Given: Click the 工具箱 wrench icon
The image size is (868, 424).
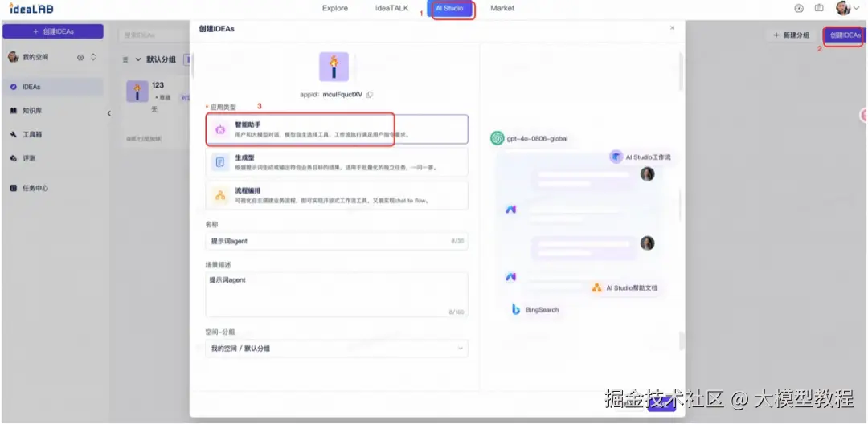Looking at the screenshot, I should 14,134.
